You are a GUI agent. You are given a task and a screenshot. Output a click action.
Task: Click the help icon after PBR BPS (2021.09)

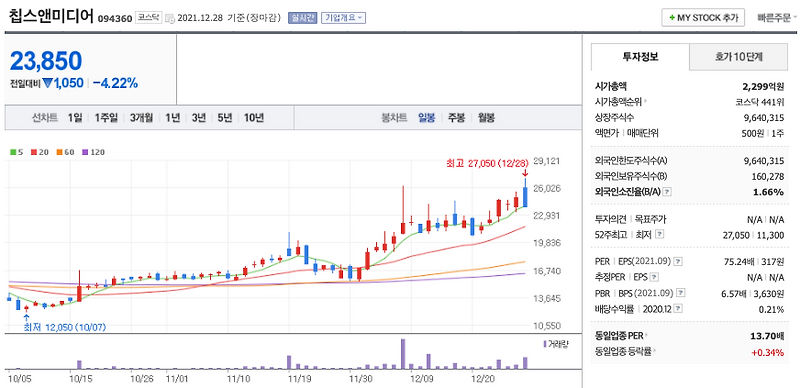[x=681, y=293]
